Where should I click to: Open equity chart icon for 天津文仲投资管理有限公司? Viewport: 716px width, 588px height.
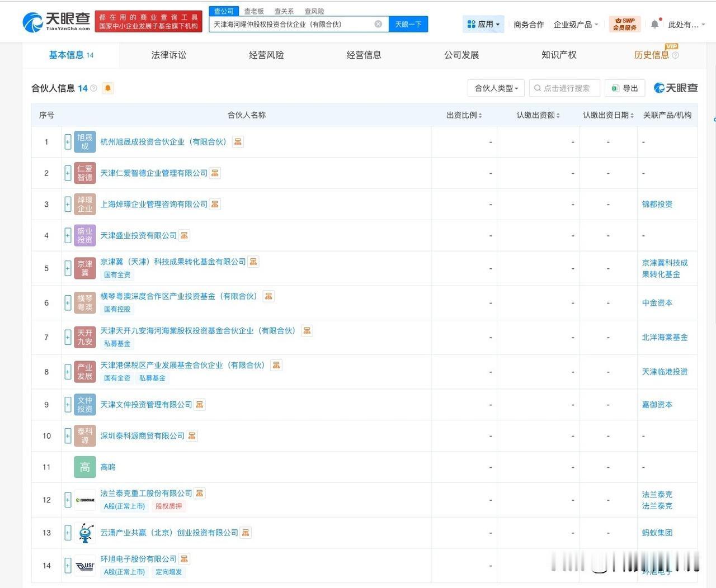coord(200,405)
